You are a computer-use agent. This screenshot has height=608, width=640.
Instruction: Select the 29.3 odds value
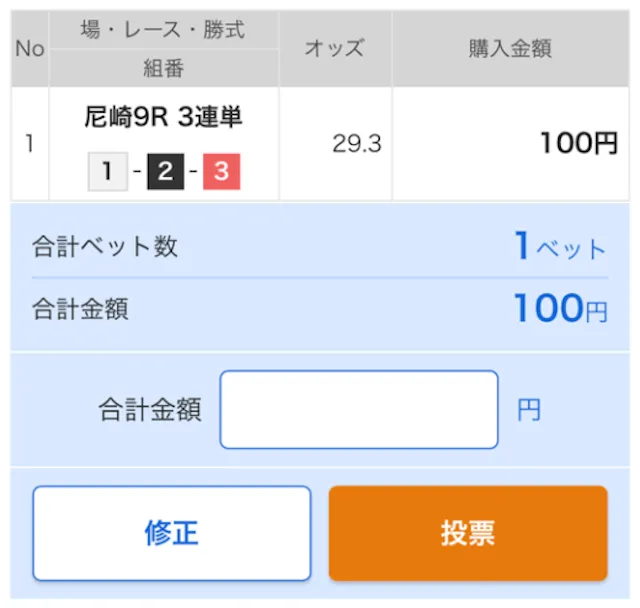coord(357,144)
